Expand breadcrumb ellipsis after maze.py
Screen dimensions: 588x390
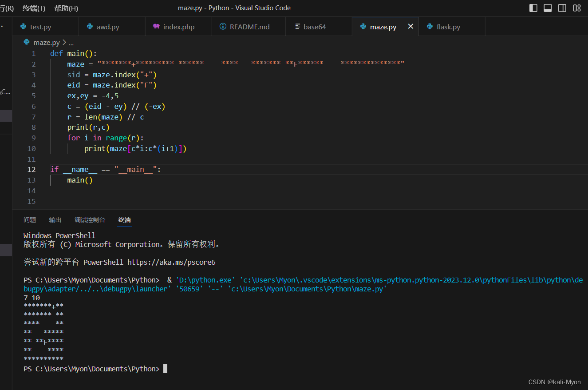tap(71, 43)
